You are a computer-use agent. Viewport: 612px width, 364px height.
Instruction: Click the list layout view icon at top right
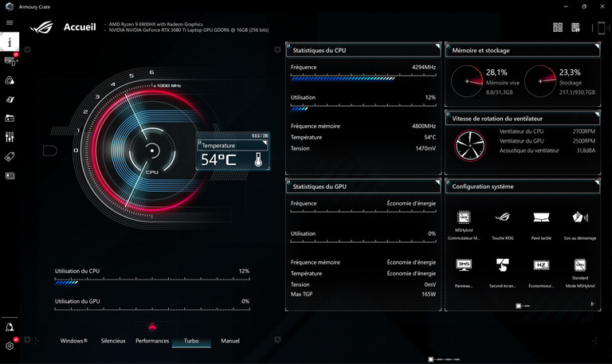pyautogui.click(x=575, y=27)
